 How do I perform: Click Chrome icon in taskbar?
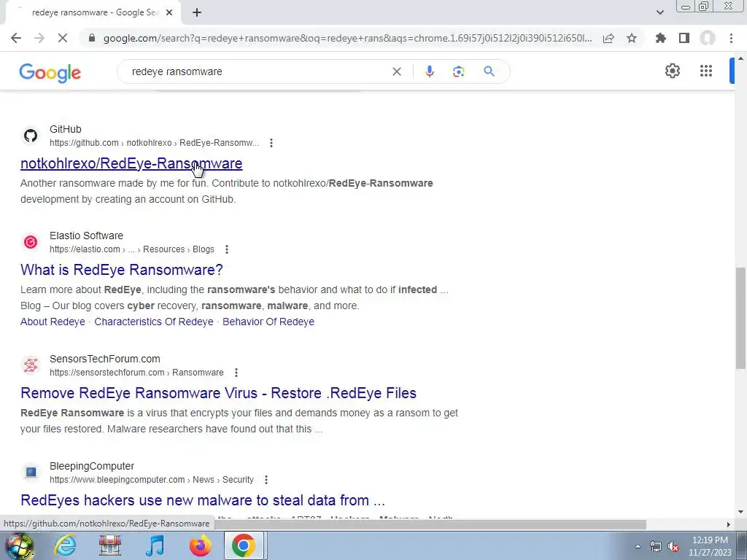pyautogui.click(x=244, y=545)
